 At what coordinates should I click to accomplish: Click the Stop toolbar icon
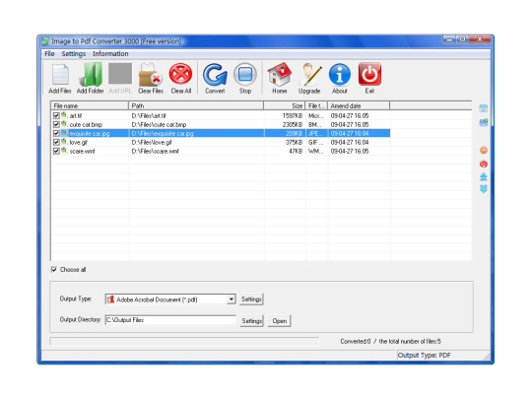pos(245,74)
